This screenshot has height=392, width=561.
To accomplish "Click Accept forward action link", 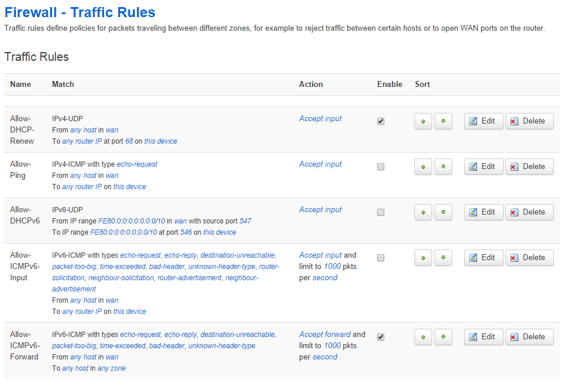I will [325, 335].
